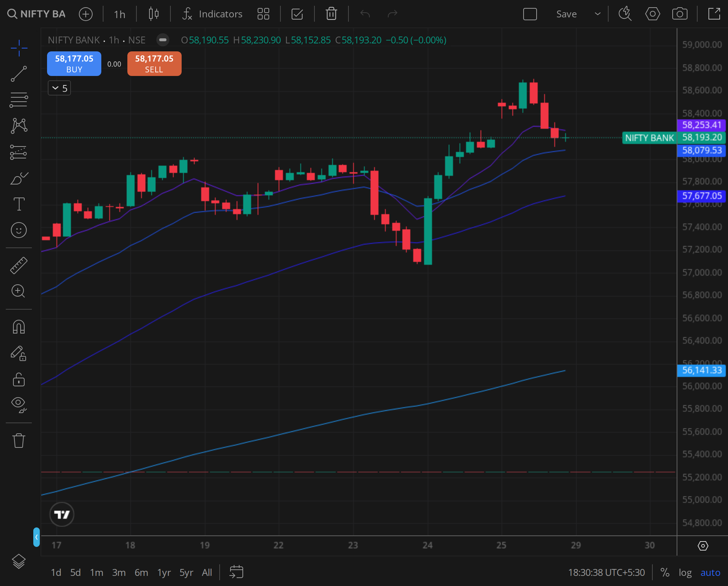Remove drawings with sidebar trash icon

[x=19, y=440]
